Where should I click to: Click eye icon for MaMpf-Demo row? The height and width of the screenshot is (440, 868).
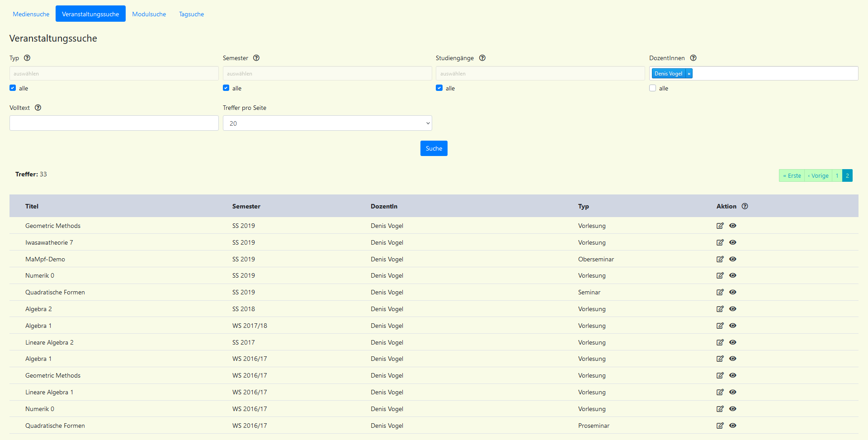(x=733, y=259)
